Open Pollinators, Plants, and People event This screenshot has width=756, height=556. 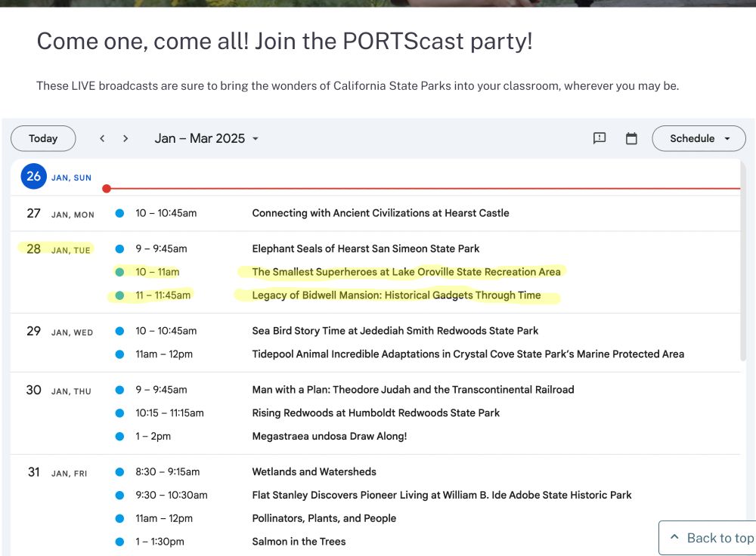point(324,518)
